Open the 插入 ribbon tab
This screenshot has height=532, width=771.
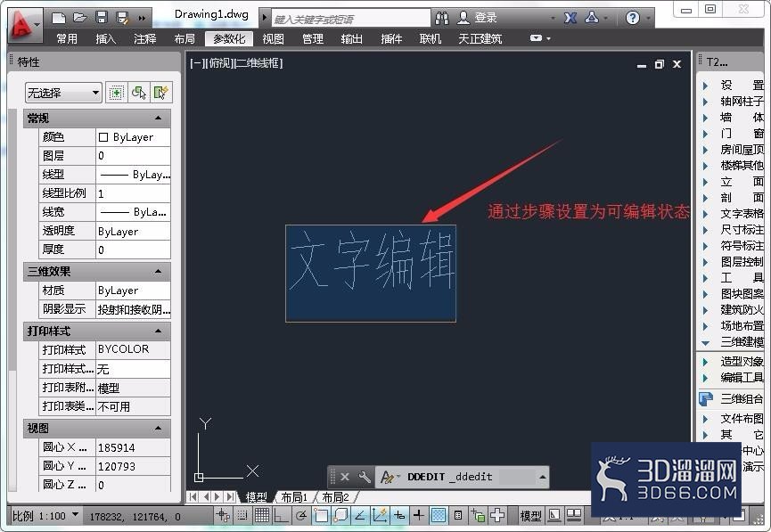tap(106, 38)
